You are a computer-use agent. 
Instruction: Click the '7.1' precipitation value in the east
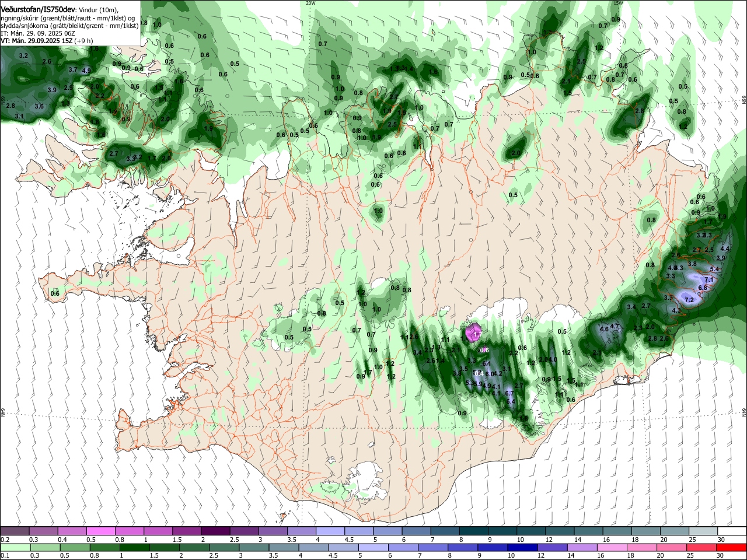click(709, 280)
